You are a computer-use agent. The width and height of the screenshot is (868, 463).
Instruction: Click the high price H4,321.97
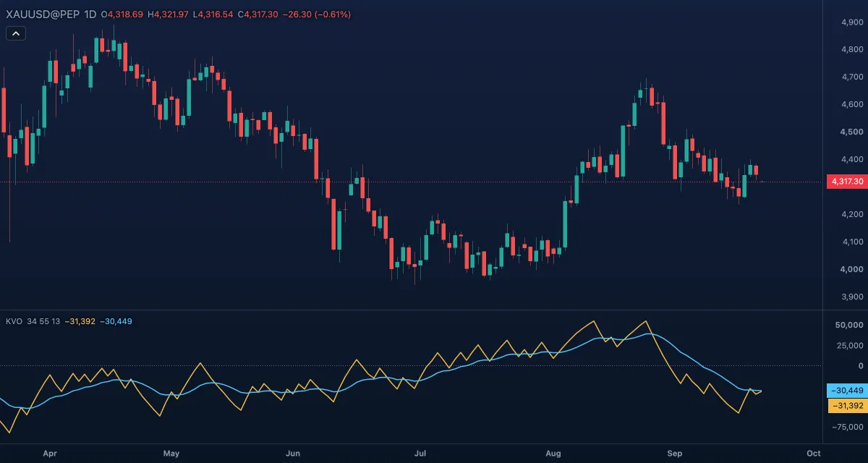pyautogui.click(x=169, y=14)
